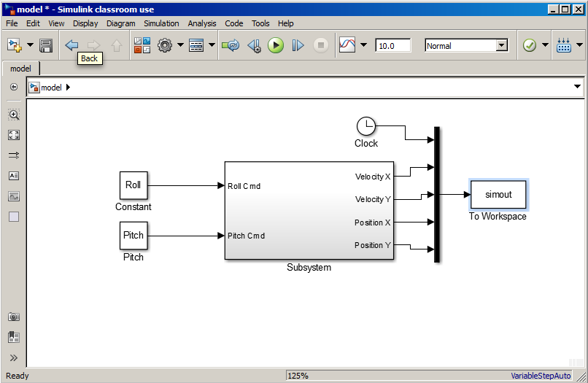Viewport: 588px width, 383px height.
Task: Open the Normal simulation mode dropdown
Action: 466,46
